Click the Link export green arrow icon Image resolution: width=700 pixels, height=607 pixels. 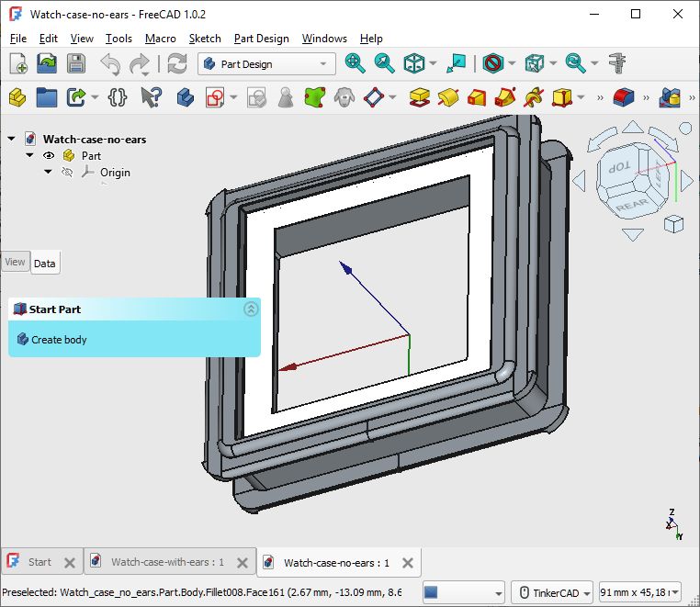(76, 97)
